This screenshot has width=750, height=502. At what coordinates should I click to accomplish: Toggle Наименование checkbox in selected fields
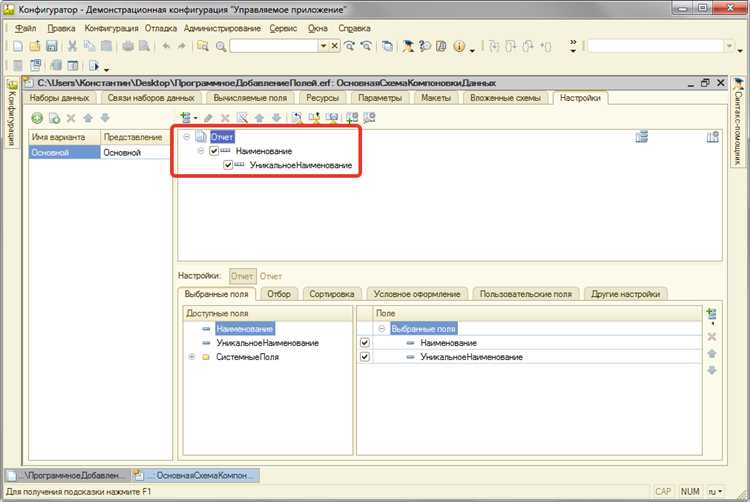pos(365,343)
